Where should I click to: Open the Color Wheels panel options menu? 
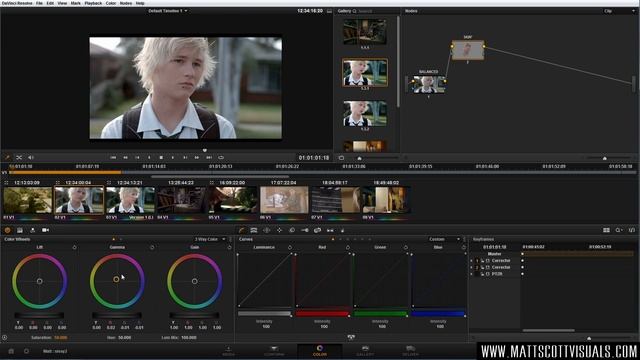[231, 239]
